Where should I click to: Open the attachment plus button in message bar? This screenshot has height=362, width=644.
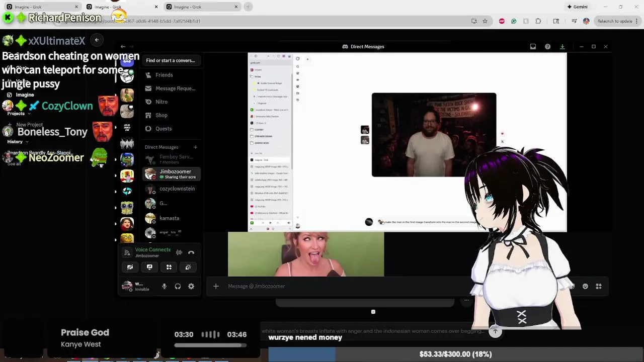216,287
